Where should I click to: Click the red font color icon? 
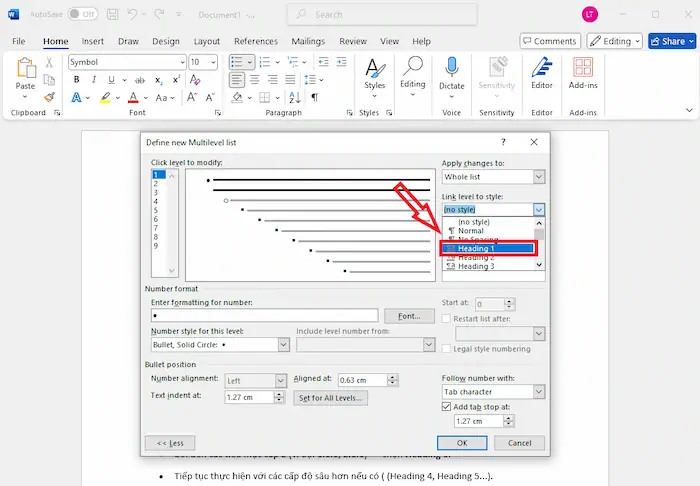click(132, 98)
